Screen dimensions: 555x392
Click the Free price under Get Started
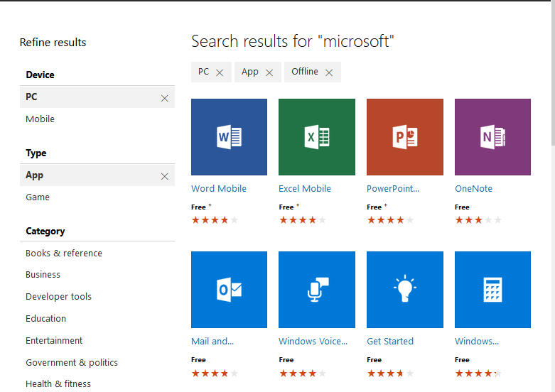point(374,360)
